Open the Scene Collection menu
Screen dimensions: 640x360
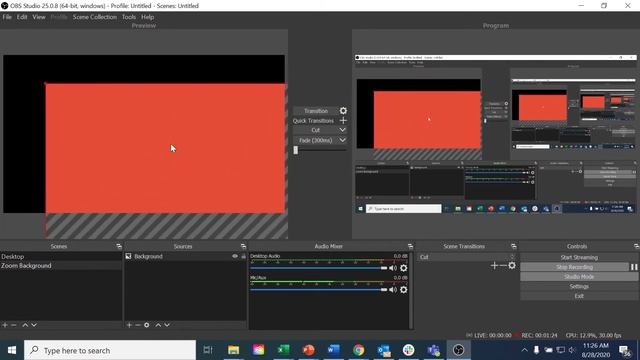95,17
